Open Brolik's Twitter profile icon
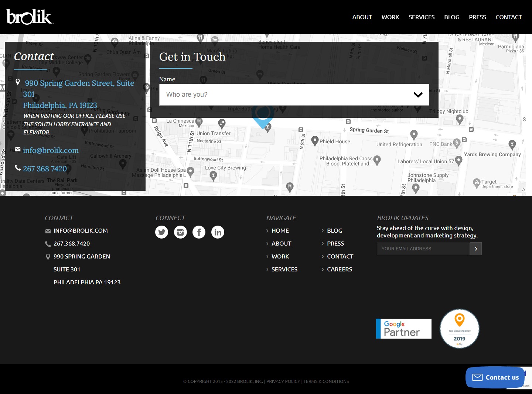 click(161, 232)
